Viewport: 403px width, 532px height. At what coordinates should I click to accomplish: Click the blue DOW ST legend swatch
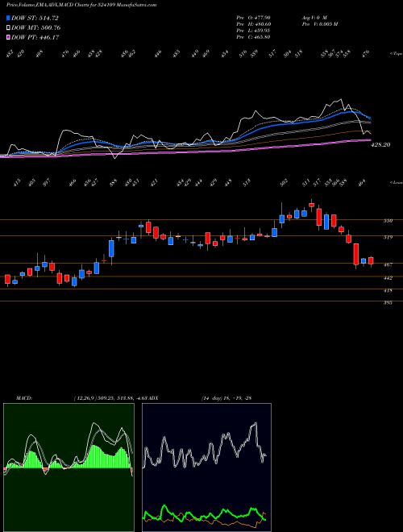tap(9, 18)
